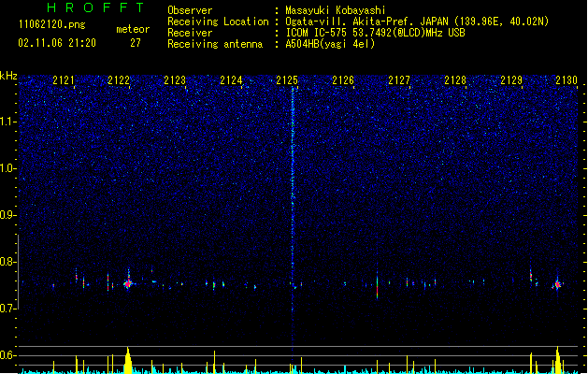Click the 2130 time marker
Viewport: 588px width, 374px height.
pyautogui.click(x=566, y=80)
